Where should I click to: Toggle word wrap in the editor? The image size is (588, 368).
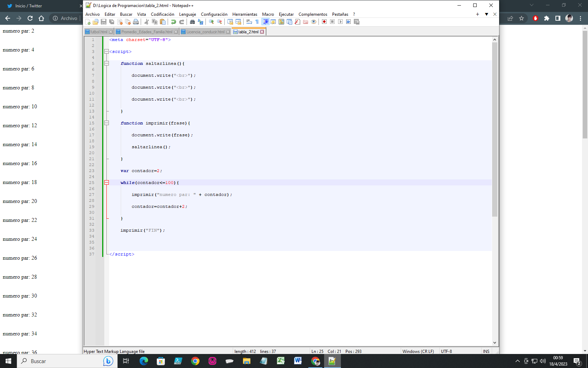click(x=249, y=22)
